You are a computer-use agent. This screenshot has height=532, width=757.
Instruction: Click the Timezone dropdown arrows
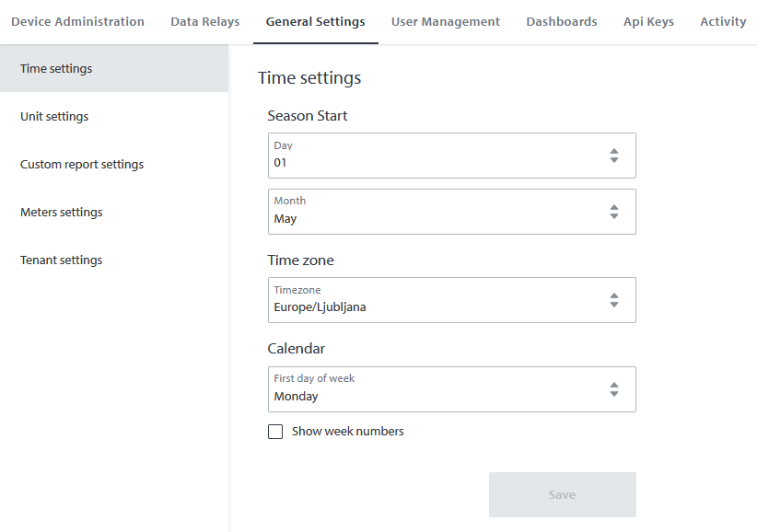(x=613, y=300)
